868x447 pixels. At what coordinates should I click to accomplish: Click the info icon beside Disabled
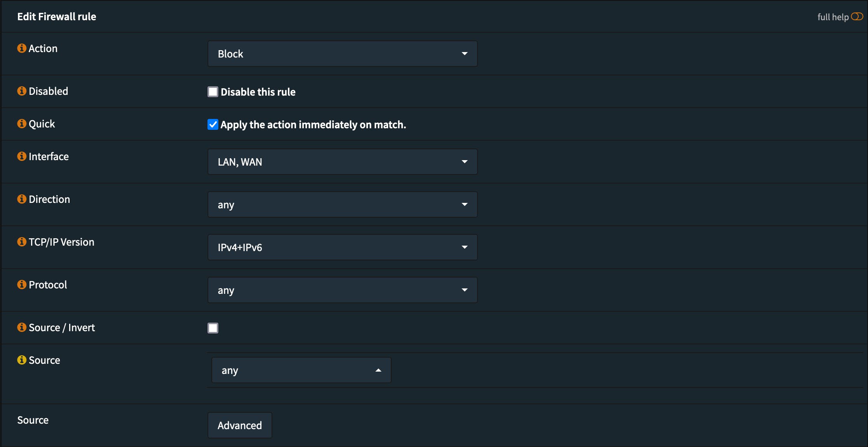[x=22, y=91]
